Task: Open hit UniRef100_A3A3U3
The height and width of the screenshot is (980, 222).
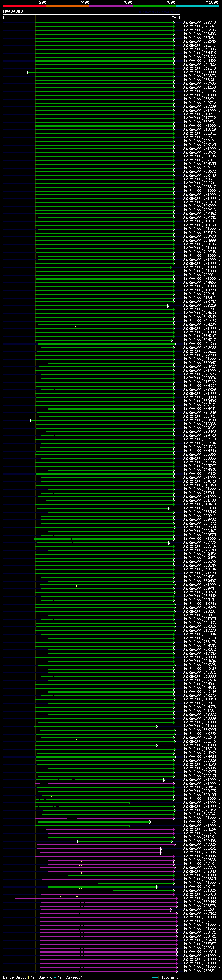Action: pyautogui.click(x=199, y=72)
